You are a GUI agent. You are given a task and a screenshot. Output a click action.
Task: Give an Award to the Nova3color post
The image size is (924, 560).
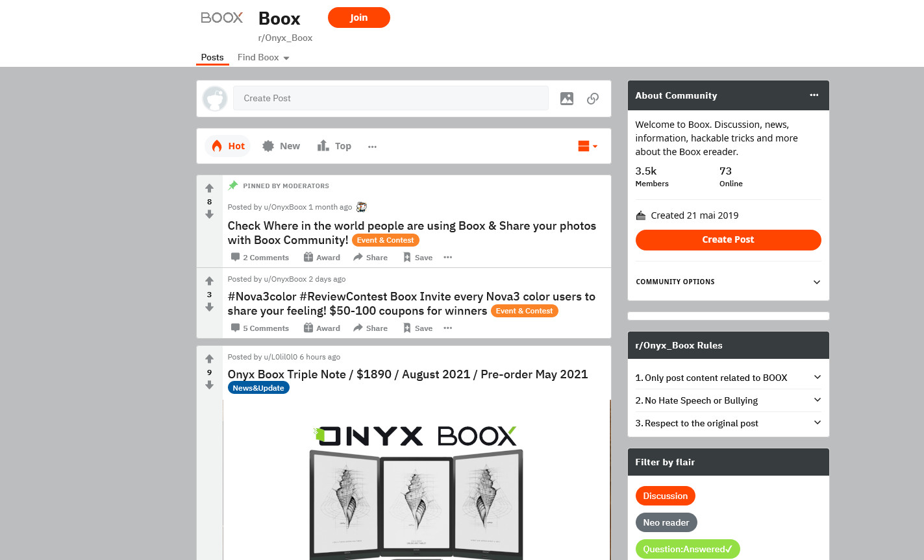[x=322, y=328]
